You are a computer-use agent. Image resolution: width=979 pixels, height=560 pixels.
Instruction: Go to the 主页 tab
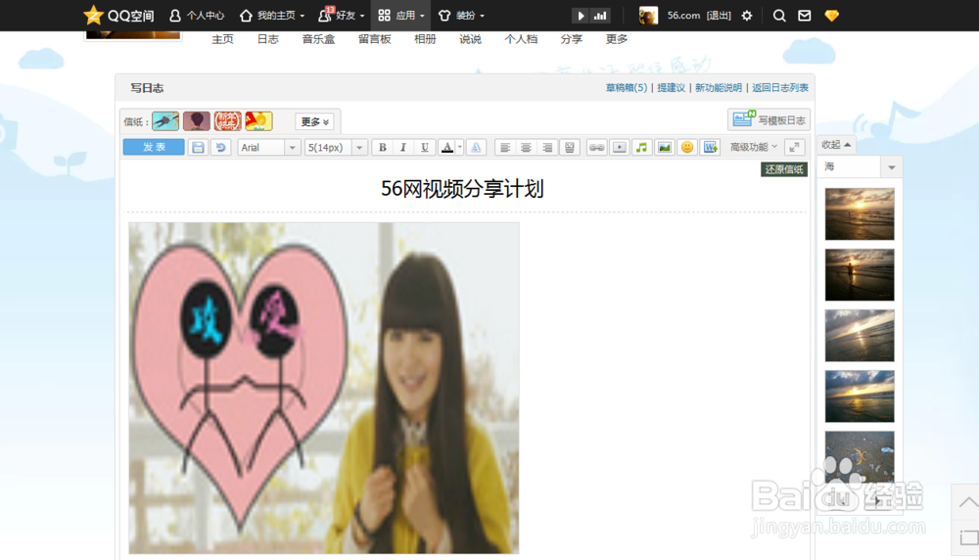point(222,39)
